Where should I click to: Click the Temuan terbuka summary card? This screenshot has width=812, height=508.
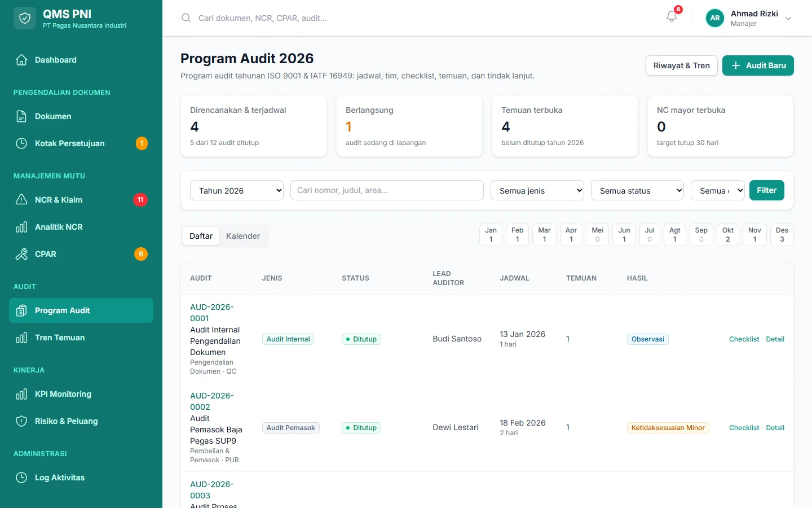(x=565, y=126)
